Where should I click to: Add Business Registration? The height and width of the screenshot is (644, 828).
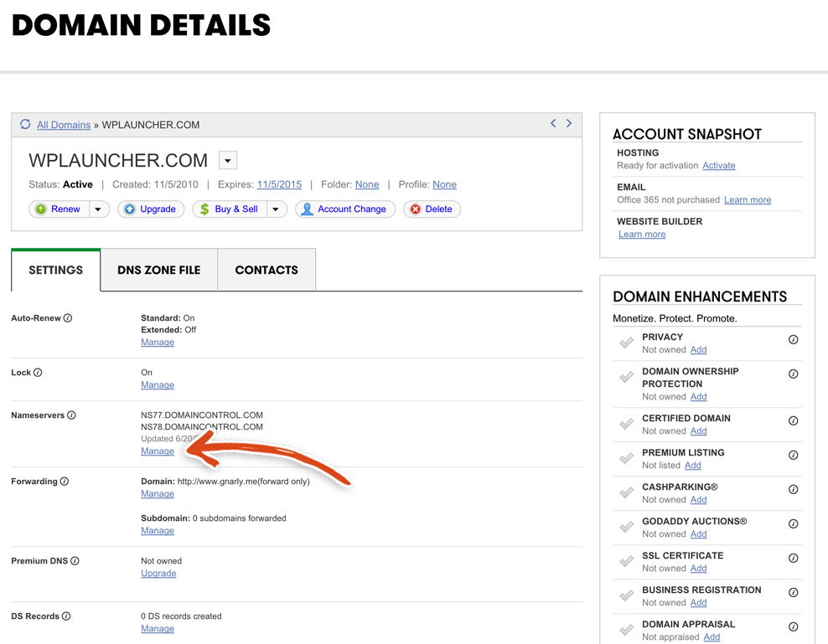(699, 602)
